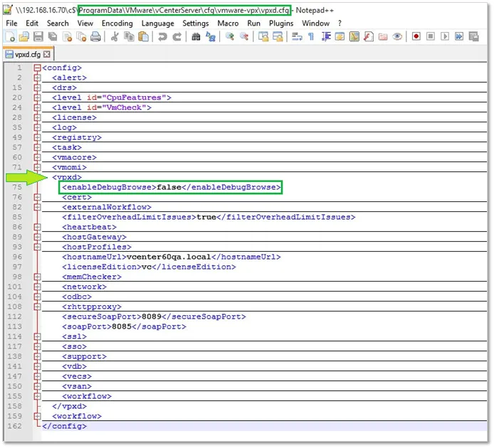
Task: Expand the <sso> fold on line 117
Action: pos(37,346)
